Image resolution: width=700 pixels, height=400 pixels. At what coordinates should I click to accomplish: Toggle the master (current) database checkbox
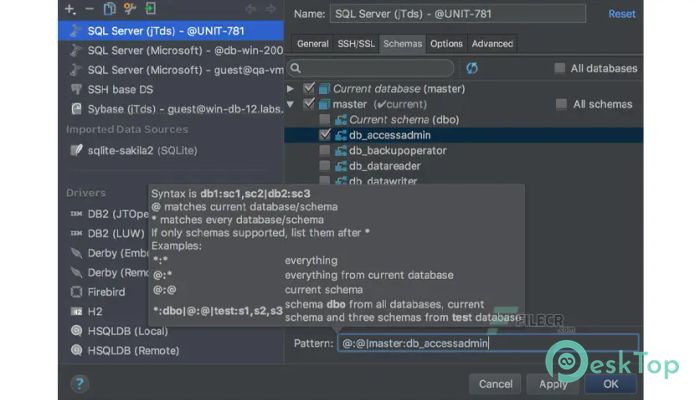308,104
